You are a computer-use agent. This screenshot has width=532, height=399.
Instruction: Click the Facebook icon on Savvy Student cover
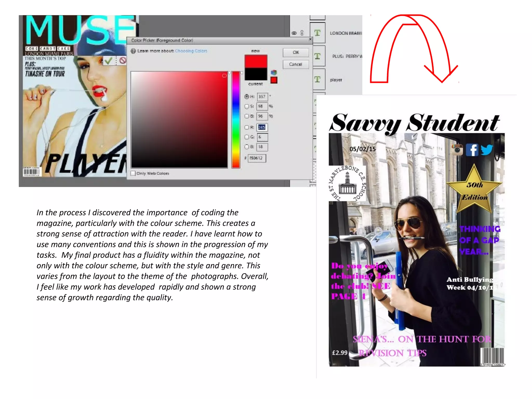point(472,150)
